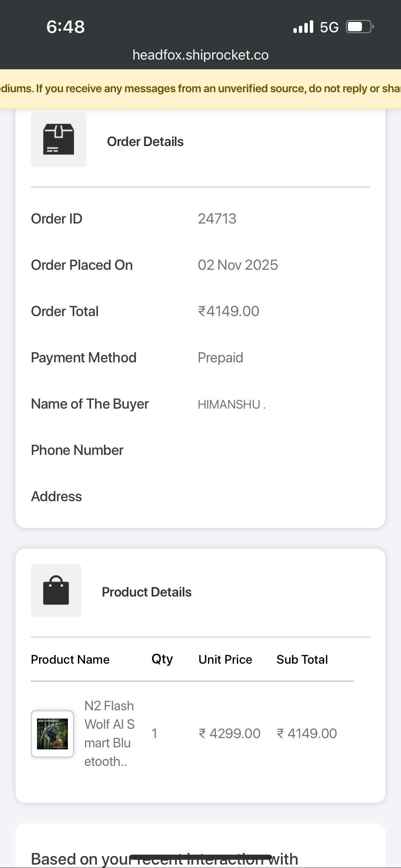401x868 pixels.
Task: Tap the unit price ₹ 4299.00
Action: (x=229, y=734)
